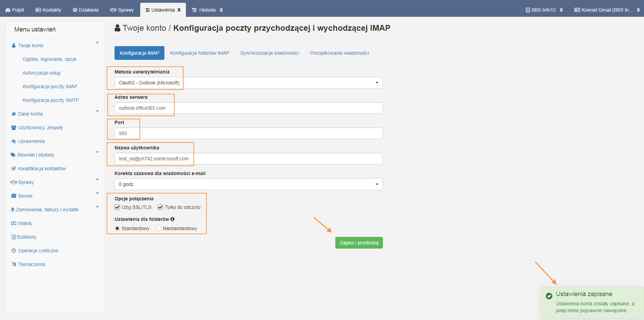Click the Dane konta home icon
This screenshot has height=320, width=644.
(x=14, y=114)
